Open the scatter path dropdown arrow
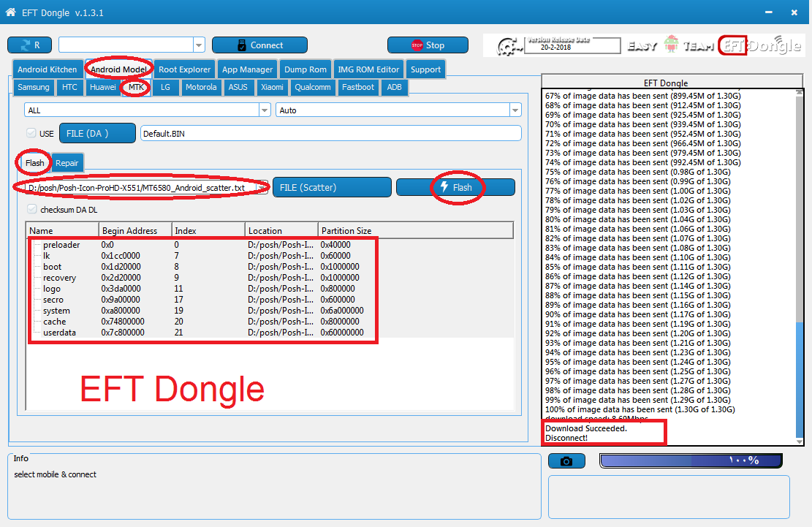The height and width of the screenshot is (527, 812). [x=263, y=187]
